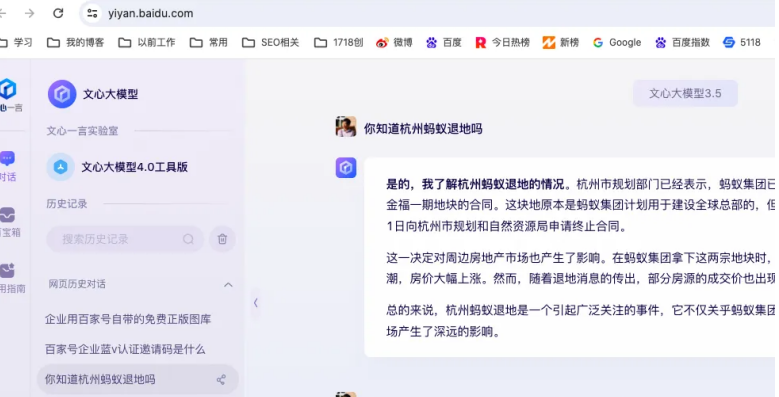Switch to the 对话 chat rail icon
779x397 pixels.
pyautogui.click(x=8, y=166)
